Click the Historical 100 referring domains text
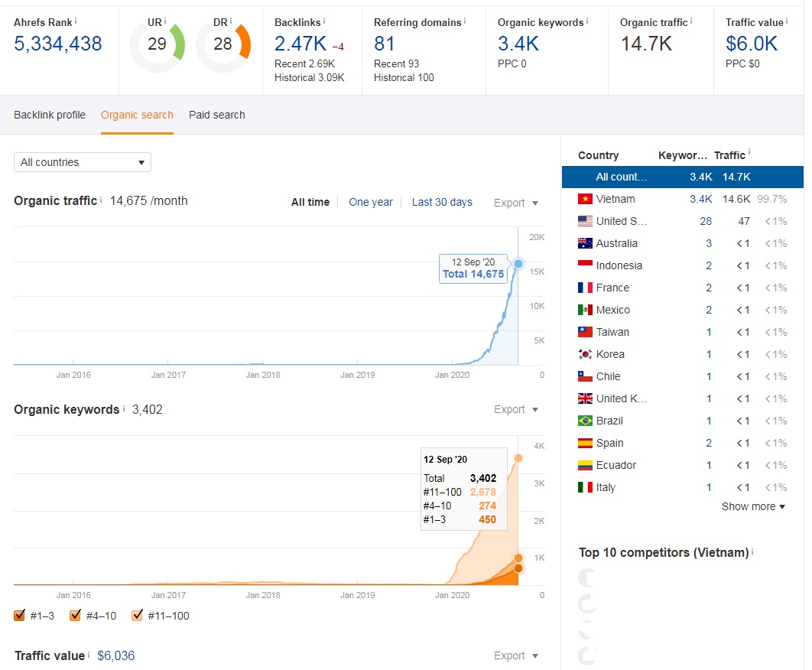 tap(404, 78)
